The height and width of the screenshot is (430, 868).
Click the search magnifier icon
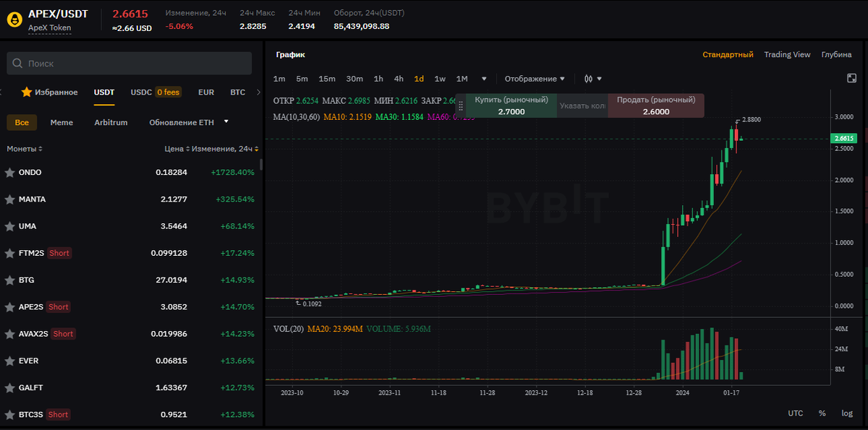[x=17, y=64]
